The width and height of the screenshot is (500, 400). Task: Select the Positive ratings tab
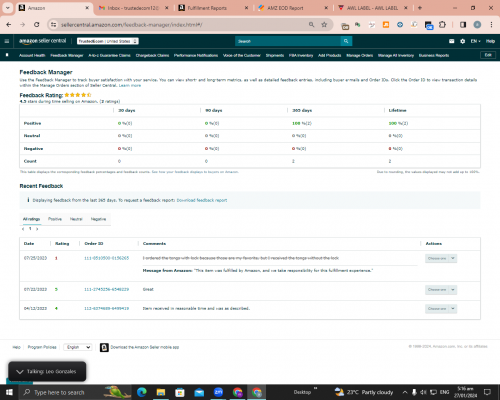tap(55, 219)
